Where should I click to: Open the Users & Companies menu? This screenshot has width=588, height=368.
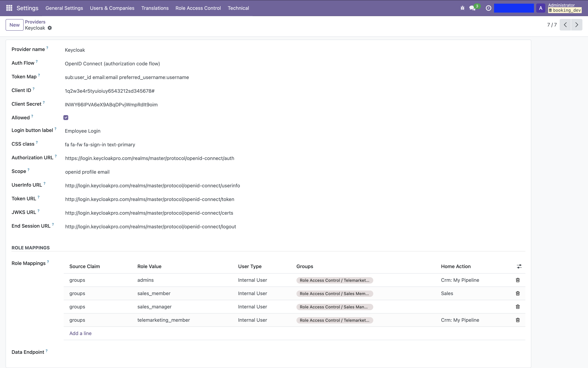[x=112, y=8]
